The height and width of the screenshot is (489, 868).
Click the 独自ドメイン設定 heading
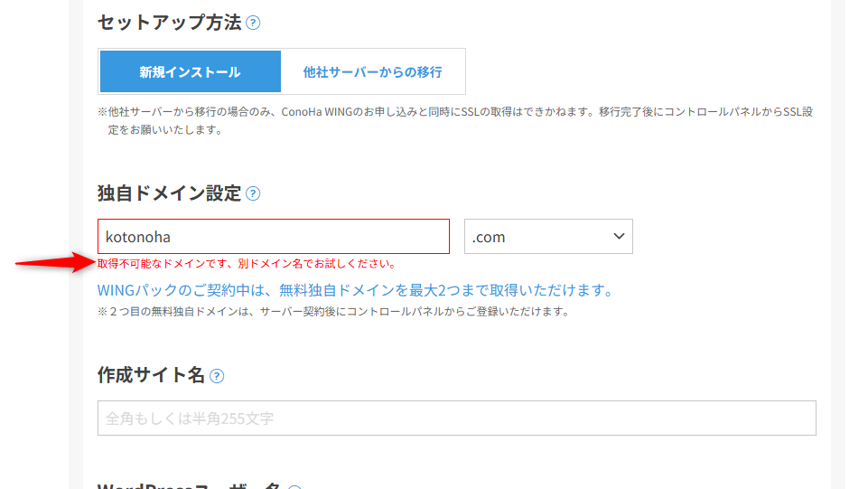point(170,193)
